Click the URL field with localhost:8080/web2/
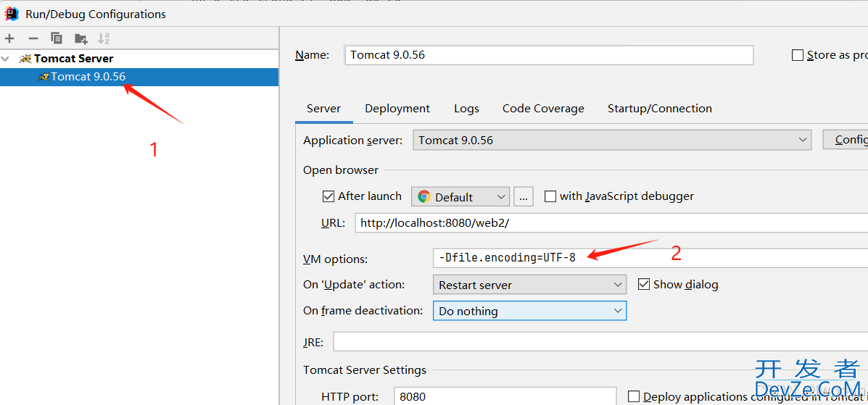The image size is (868, 405). 611,223
